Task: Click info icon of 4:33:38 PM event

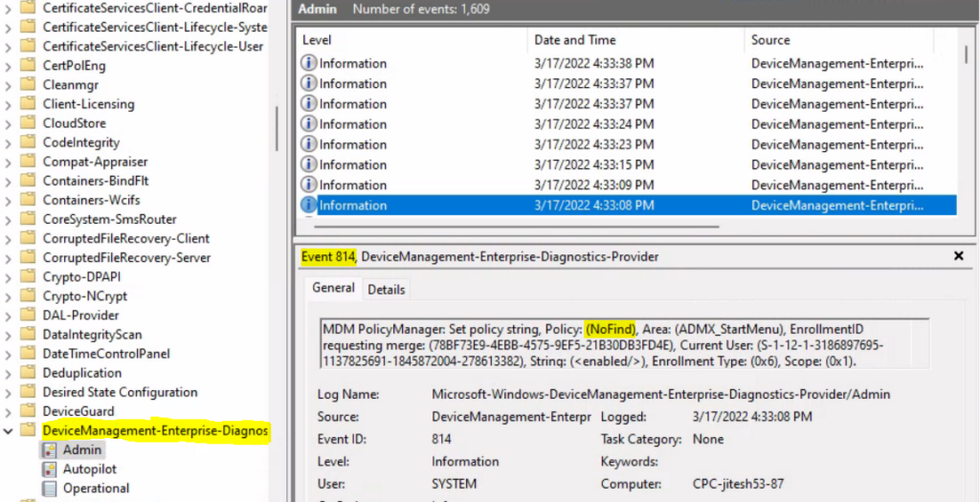Action: pos(309,63)
